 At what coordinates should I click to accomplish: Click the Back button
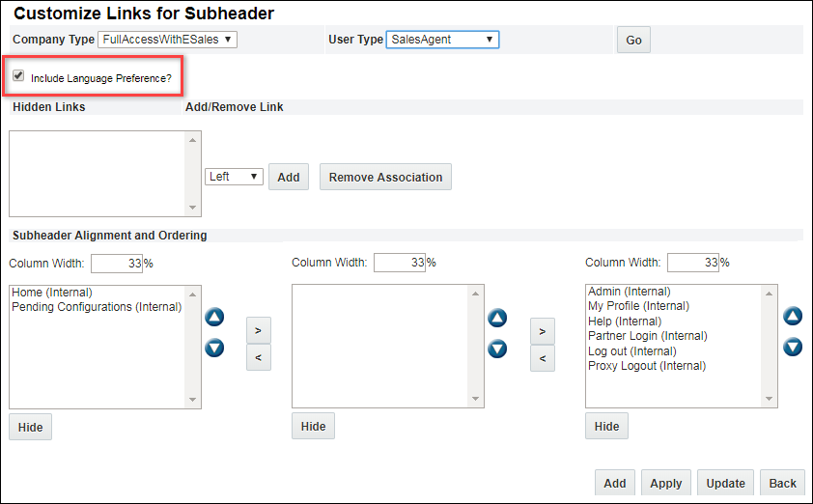[782, 483]
